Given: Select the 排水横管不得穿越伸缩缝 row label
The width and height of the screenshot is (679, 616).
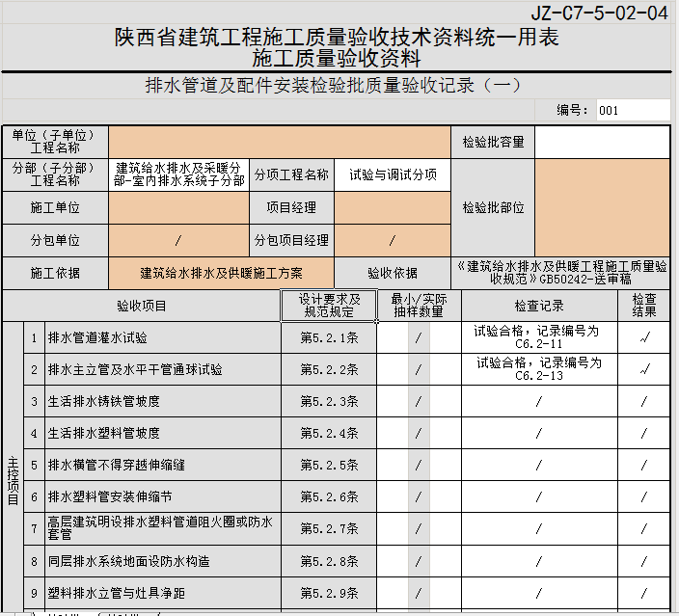Looking at the screenshot, I should [x=163, y=465].
